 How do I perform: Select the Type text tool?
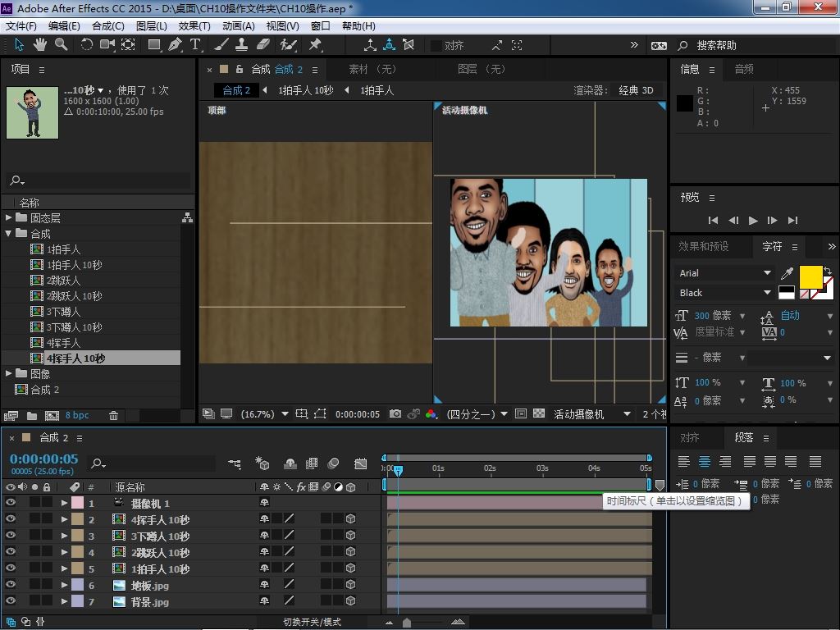pyautogui.click(x=195, y=45)
